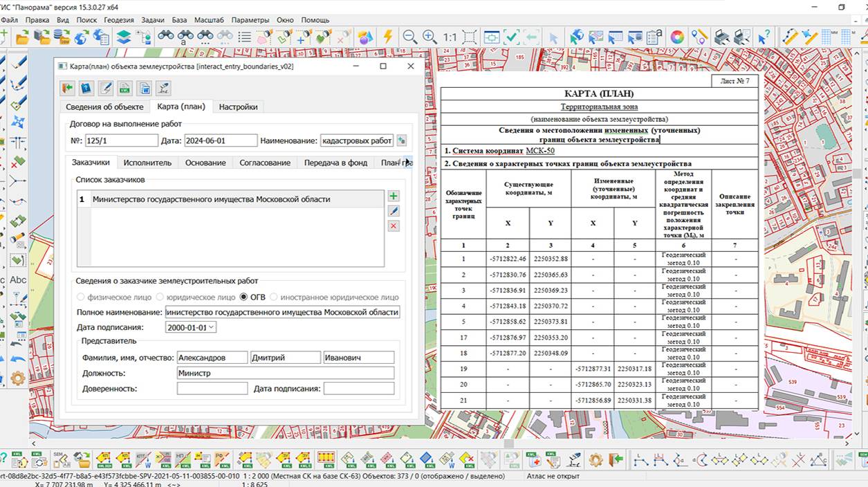Click the surname field 'Александров'

(x=212, y=358)
